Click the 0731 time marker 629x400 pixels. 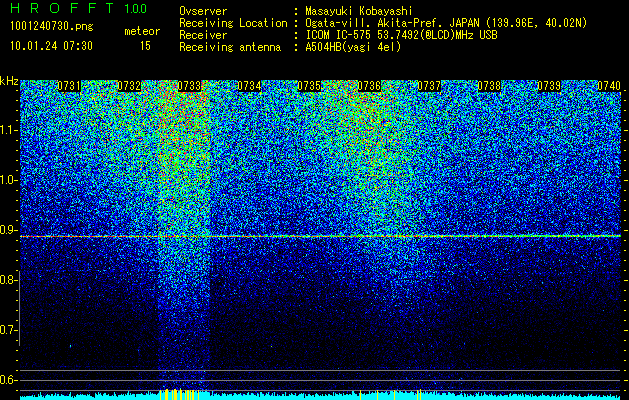(x=69, y=86)
